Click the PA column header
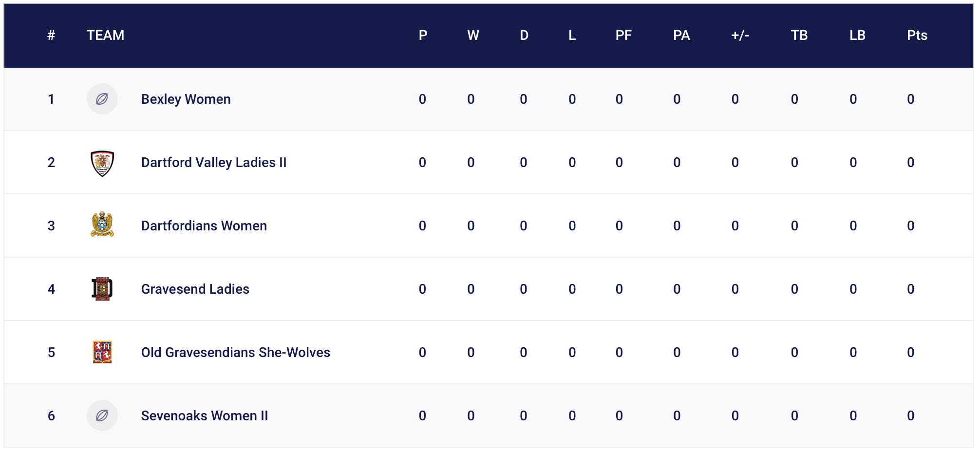Screen dimensions: 980x452 point(681,35)
